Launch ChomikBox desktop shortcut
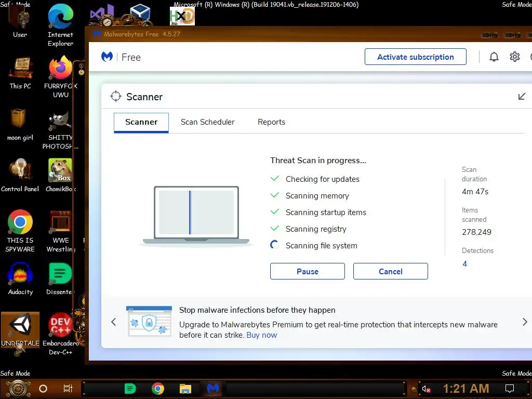The width and height of the screenshot is (532, 399). [x=61, y=176]
